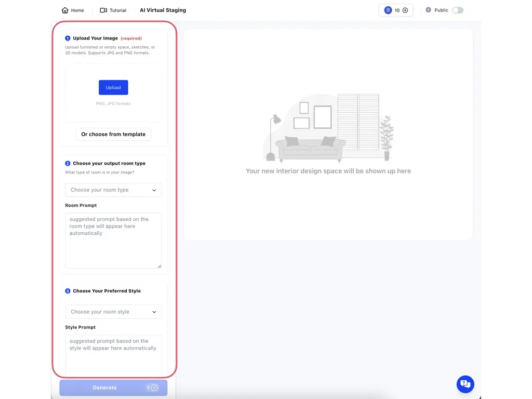Image resolution: width=532 pixels, height=399 pixels.
Task: Add credits with the plus icon
Action: click(x=405, y=10)
